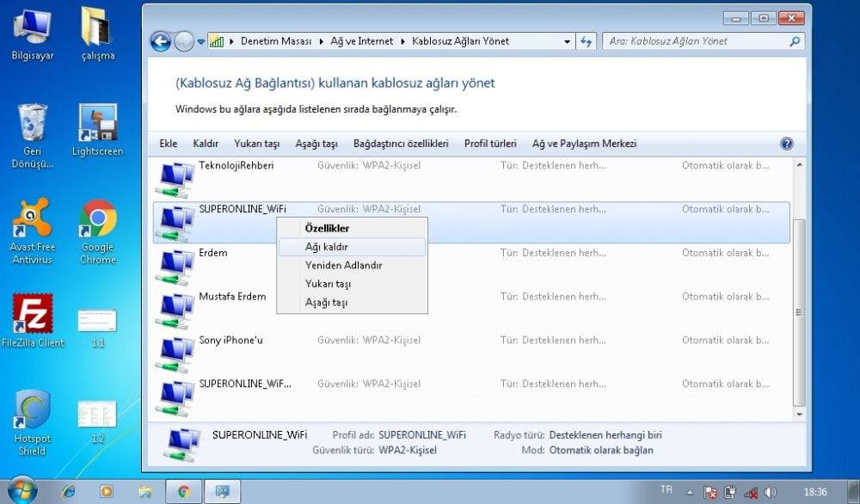Click Kablosuz Ağları Yönet breadcrumb
The height and width of the screenshot is (504, 860).
(x=461, y=41)
